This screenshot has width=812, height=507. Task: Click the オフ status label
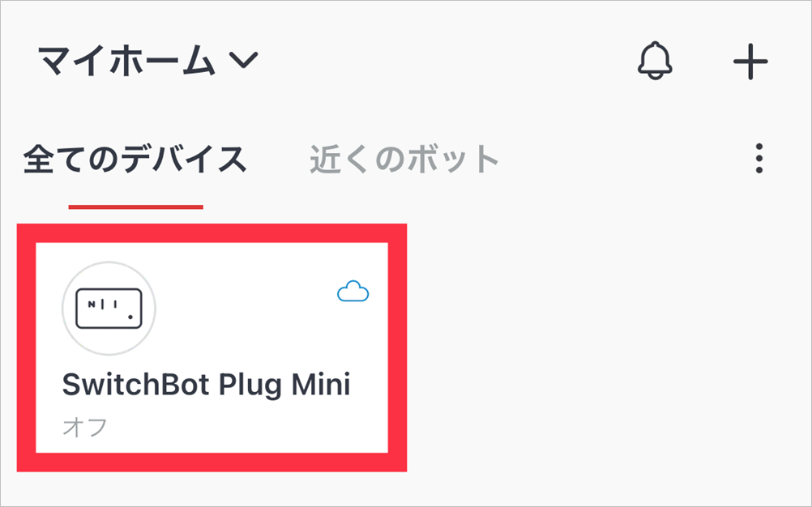point(84,428)
